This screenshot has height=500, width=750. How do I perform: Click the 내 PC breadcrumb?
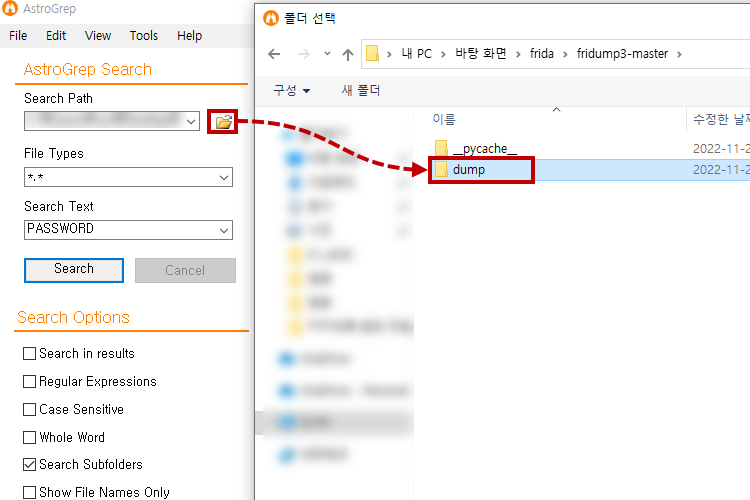417,54
